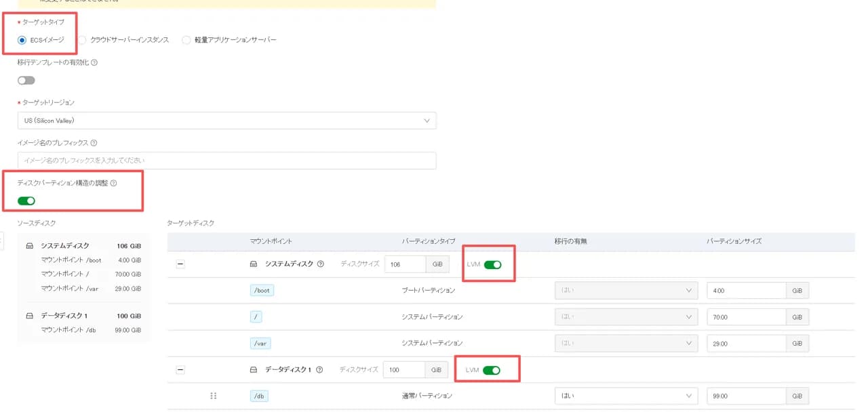Click the /db mount point tag
Screen dimensions: 868x412
(258, 396)
